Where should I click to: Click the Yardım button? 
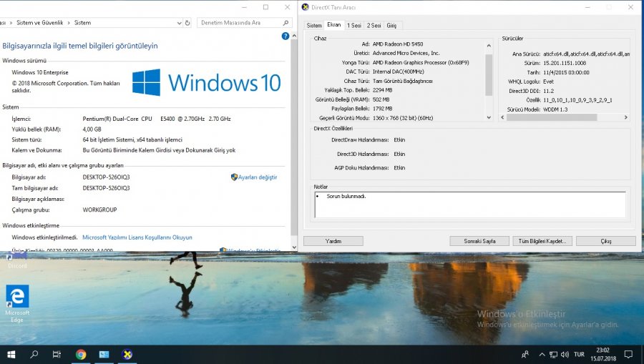pyautogui.click(x=333, y=241)
